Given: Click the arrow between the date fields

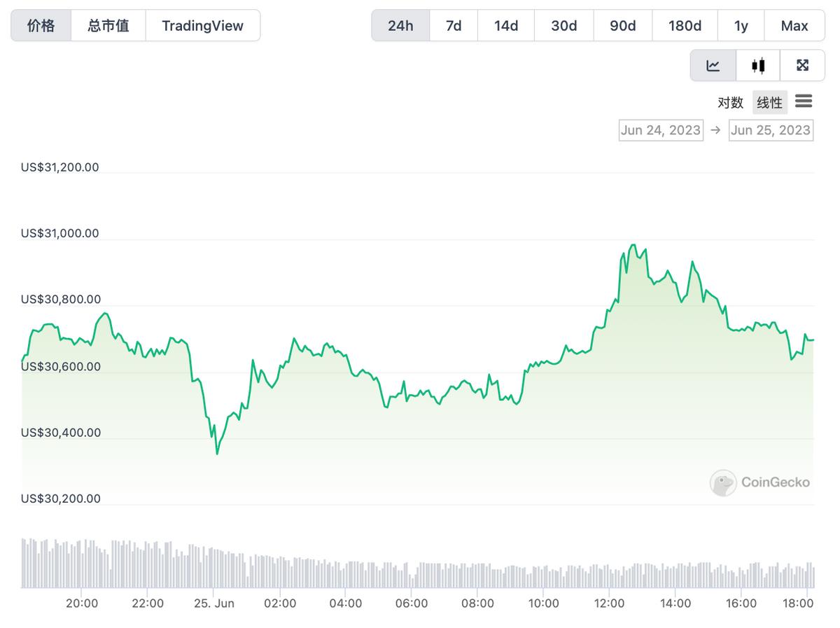Looking at the screenshot, I should (x=715, y=130).
